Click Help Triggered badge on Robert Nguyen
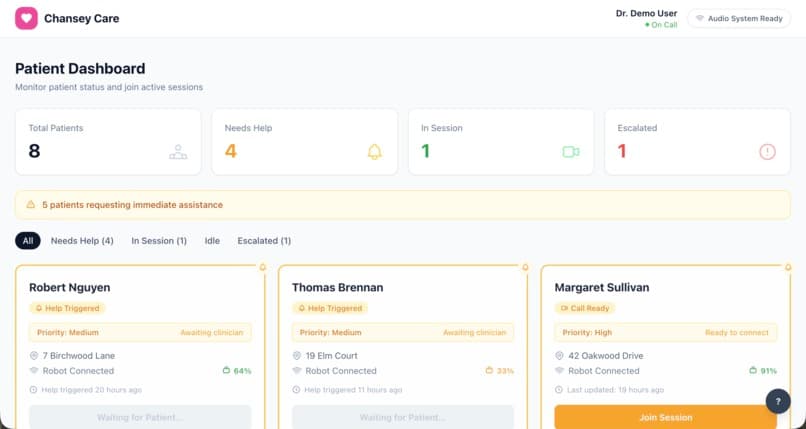 tap(67, 308)
